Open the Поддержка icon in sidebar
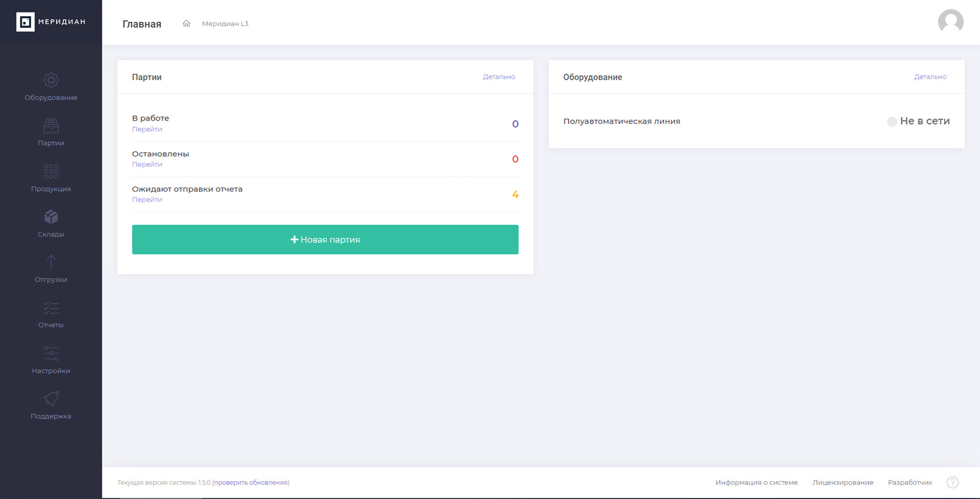 point(51,399)
